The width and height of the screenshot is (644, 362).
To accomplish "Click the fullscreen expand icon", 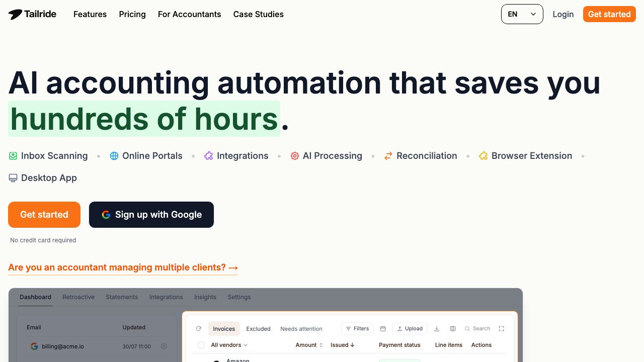I will 502,329.
